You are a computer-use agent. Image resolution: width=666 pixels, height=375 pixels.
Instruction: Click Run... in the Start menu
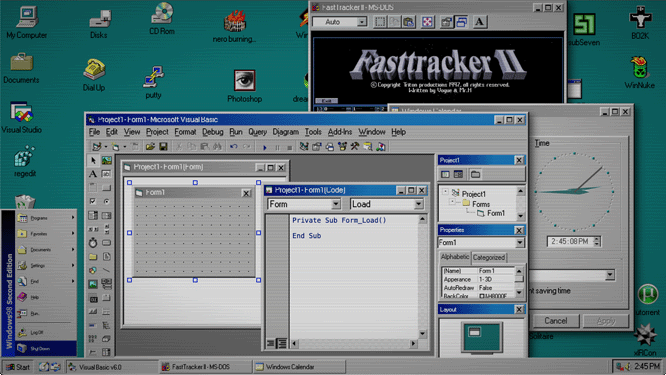pyautogui.click(x=46, y=313)
